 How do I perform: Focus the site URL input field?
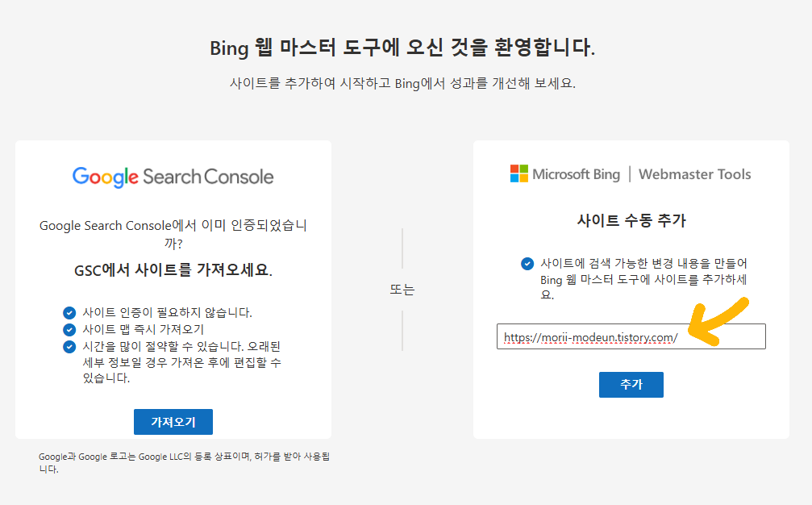pos(631,336)
